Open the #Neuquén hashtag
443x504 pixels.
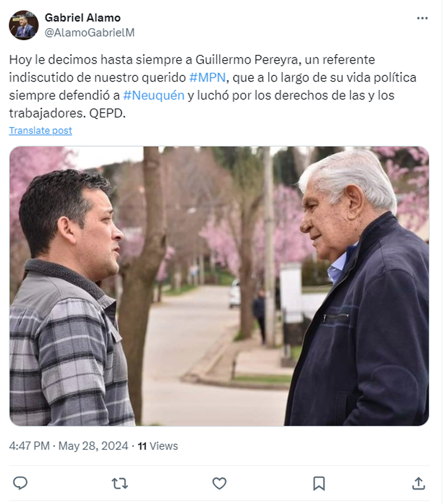pos(154,96)
